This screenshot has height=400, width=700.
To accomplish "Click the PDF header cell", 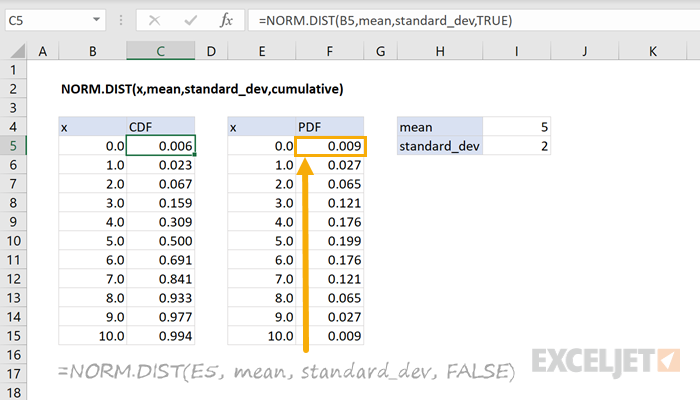I will pyautogui.click(x=329, y=127).
